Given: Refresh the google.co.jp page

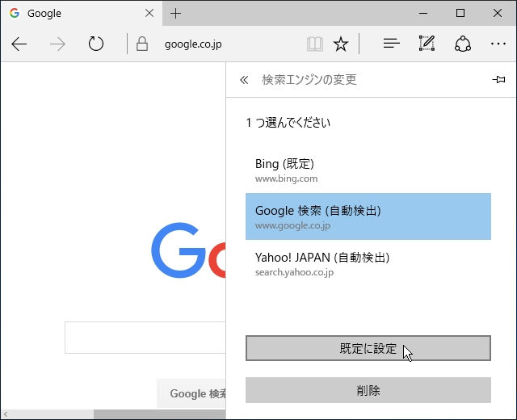Looking at the screenshot, I should 96,44.
